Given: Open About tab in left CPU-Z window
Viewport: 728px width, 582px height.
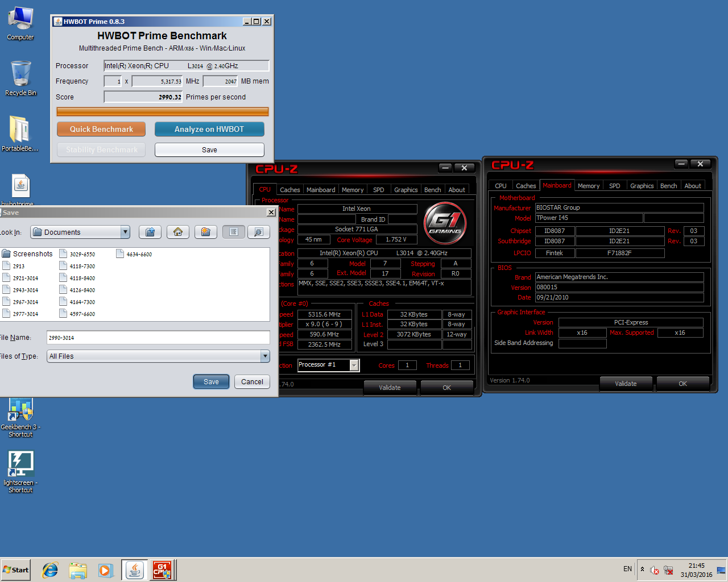Looking at the screenshot, I should pyautogui.click(x=457, y=190).
